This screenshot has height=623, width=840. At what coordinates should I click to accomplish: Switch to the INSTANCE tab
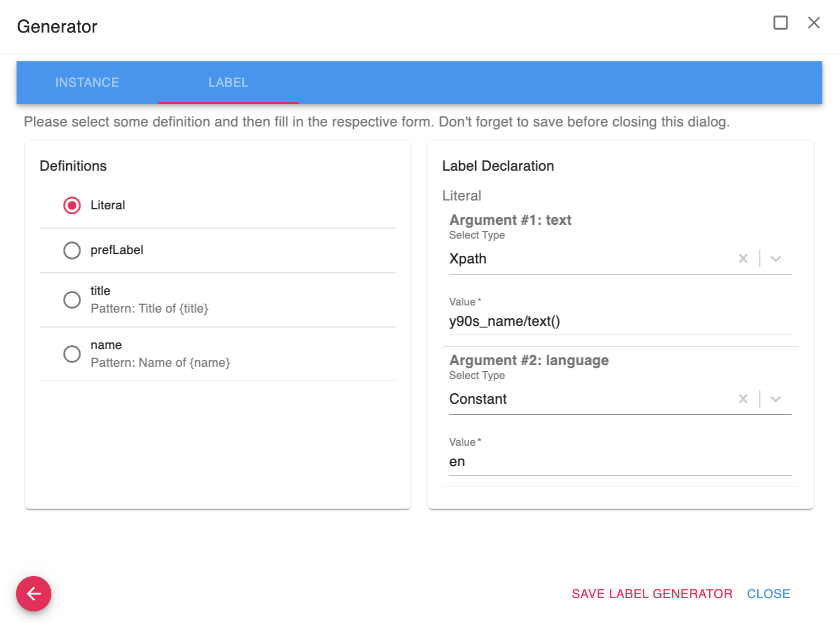[87, 82]
